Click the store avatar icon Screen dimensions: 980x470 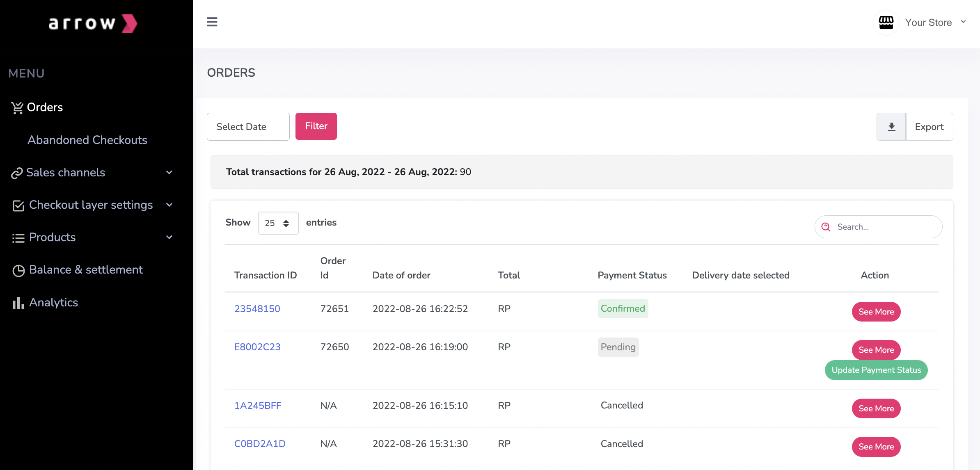tap(886, 23)
